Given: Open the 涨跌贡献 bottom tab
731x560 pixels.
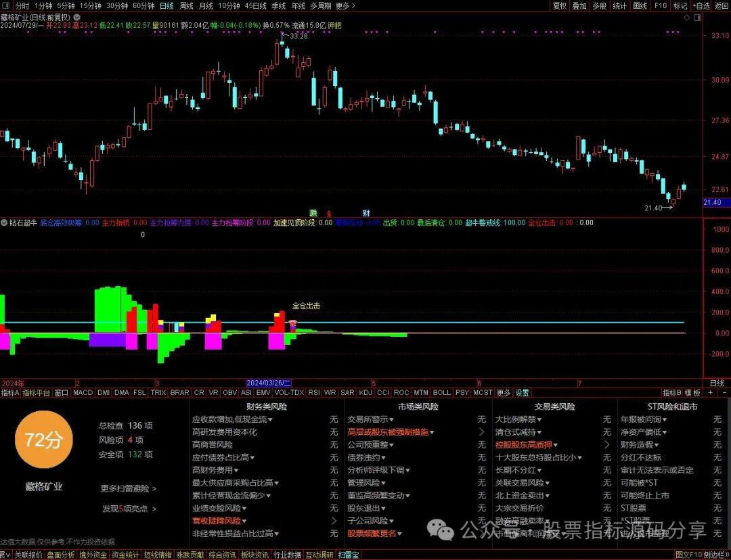Looking at the screenshot, I should [x=190, y=555].
